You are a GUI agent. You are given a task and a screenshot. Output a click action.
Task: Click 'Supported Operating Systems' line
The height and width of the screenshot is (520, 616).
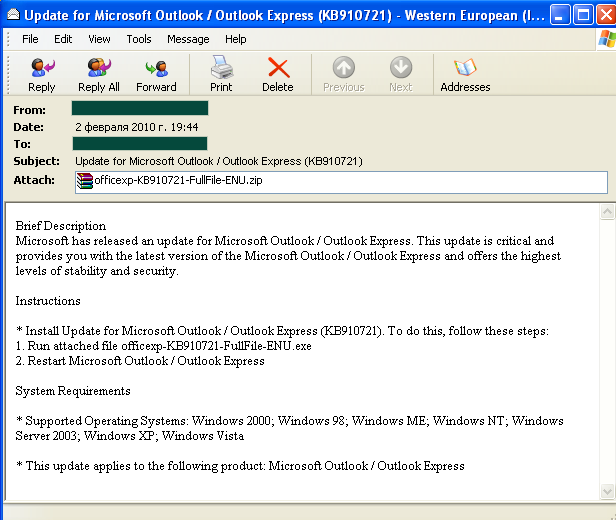click(x=290, y=428)
